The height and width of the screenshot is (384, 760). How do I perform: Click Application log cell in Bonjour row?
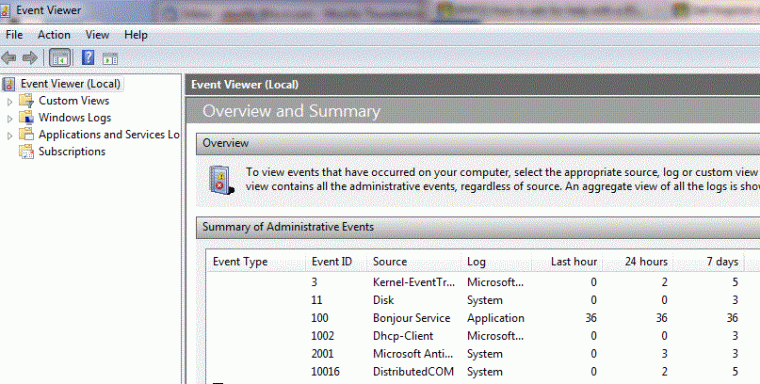(495, 318)
